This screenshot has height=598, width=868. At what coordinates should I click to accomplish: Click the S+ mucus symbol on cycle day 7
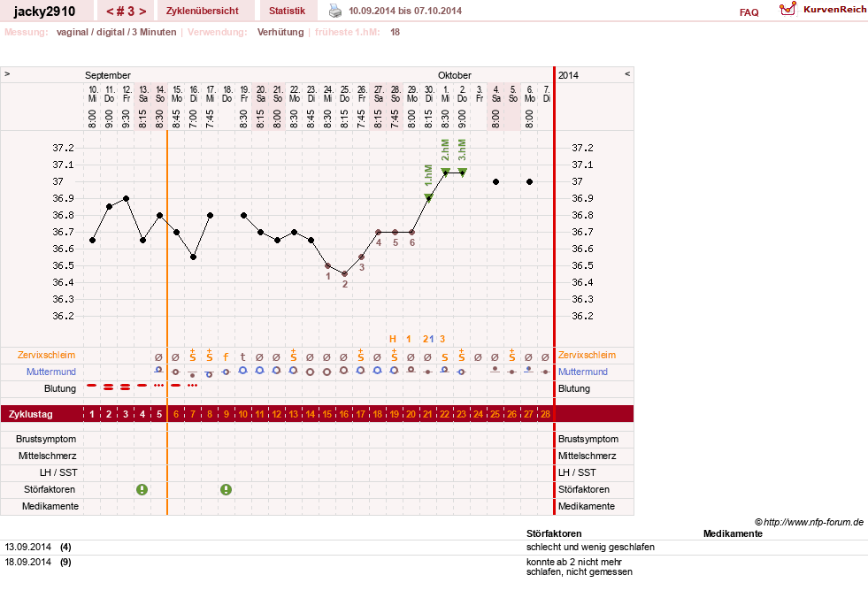[x=193, y=356]
